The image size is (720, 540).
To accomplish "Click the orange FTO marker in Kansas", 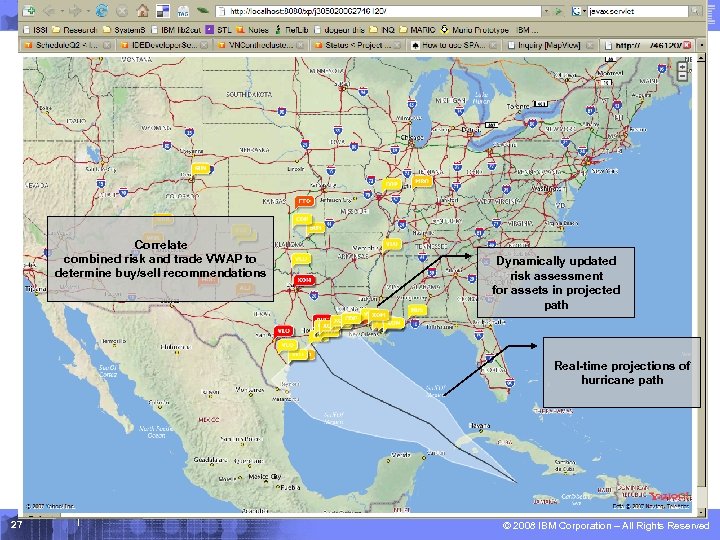I will click(304, 202).
